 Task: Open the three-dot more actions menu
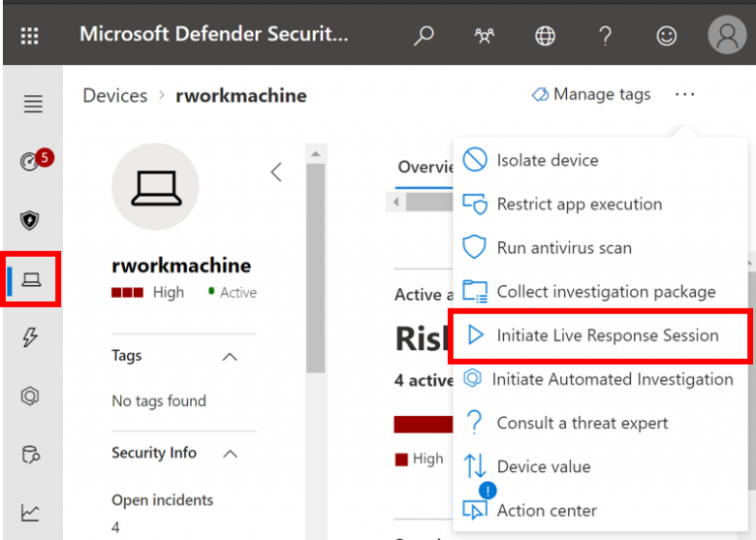click(x=685, y=94)
